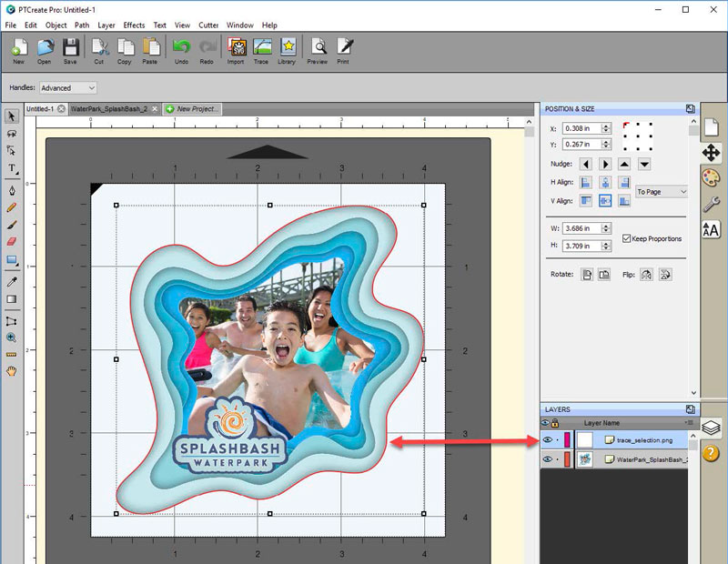Toggle the Keep Proportions checkbox
This screenshot has height=564, width=728.
pyautogui.click(x=626, y=238)
